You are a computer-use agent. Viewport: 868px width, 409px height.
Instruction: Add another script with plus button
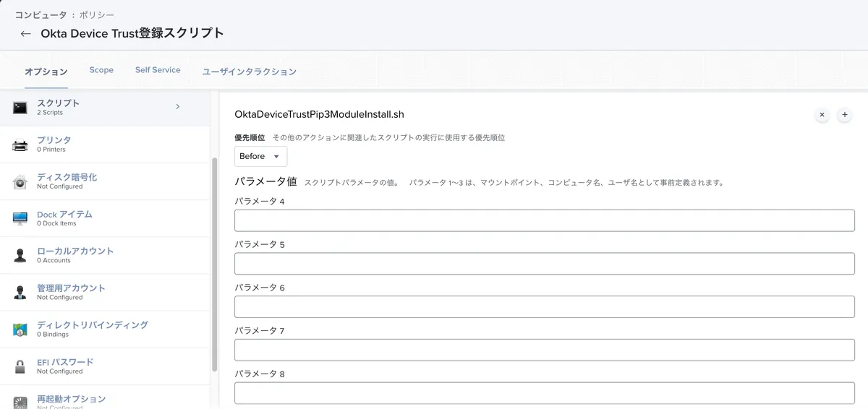(x=844, y=115)
